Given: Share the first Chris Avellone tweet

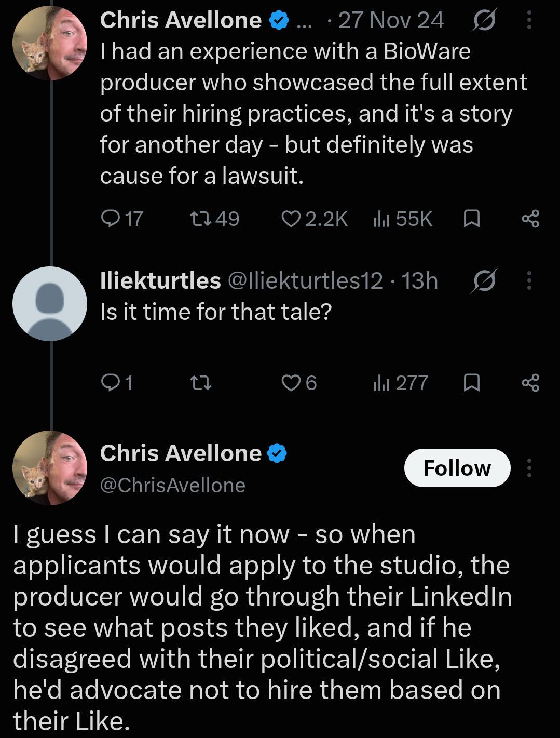Looking at the screenshot, I should tap(530, 219).
